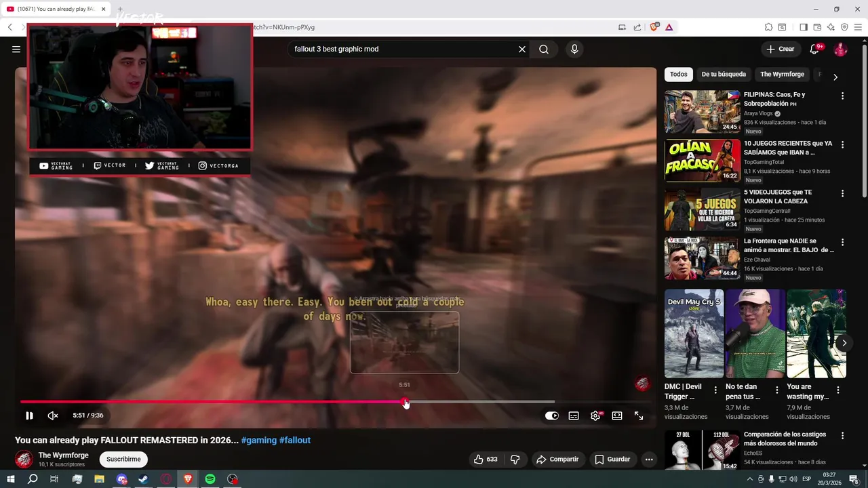Open FILIPINAS: Caos, Fe y Sobrepoblación thumbnail

click(x=703, y=112)
